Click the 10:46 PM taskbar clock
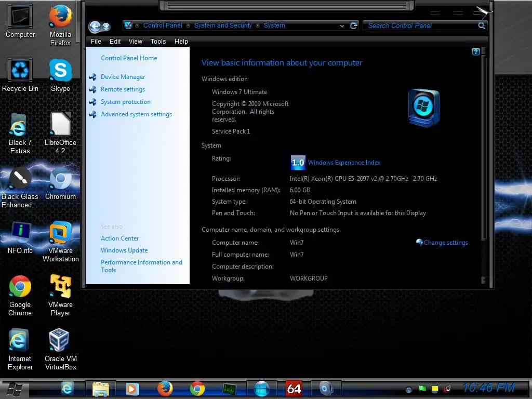 click(x=489, y=388)
